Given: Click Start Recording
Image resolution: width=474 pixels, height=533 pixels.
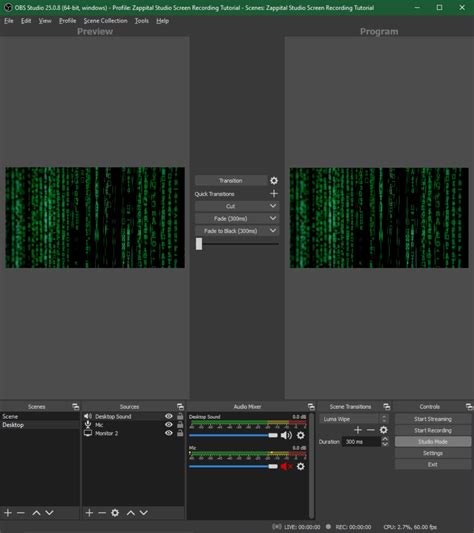Looking at the screenshot, I should coord(433,430).
